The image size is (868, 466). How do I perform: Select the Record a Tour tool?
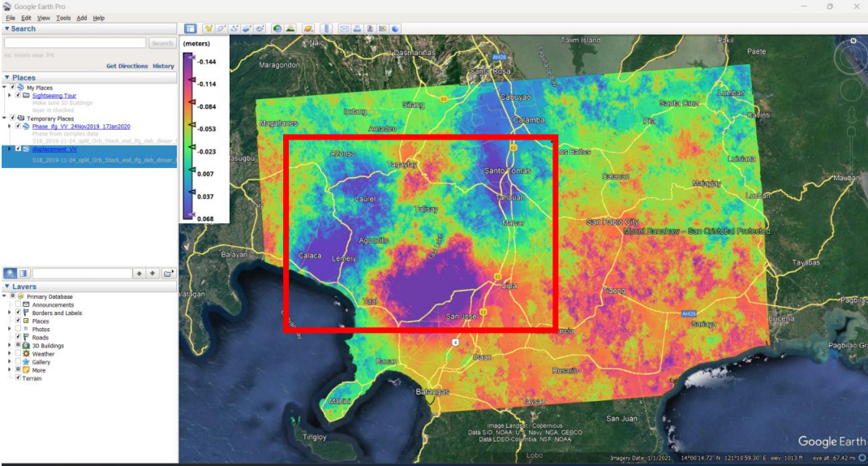click(260, 28)
